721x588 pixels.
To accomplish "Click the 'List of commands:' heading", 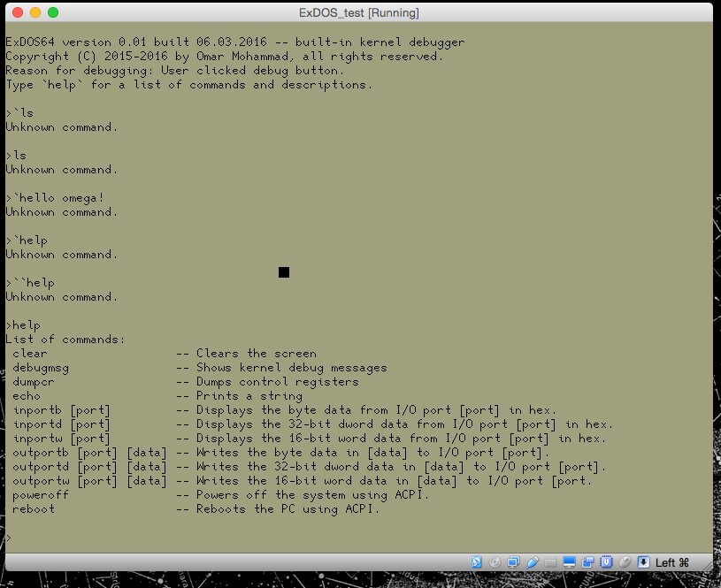I will (65, 340).
